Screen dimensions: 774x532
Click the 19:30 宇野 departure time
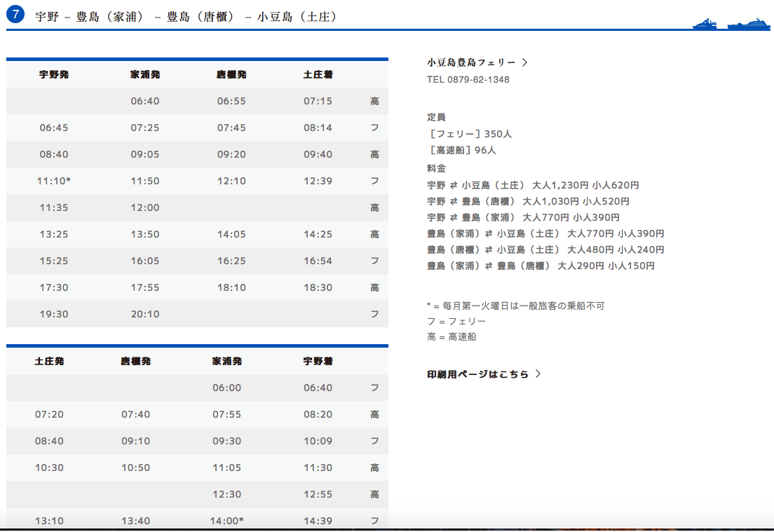54,314
